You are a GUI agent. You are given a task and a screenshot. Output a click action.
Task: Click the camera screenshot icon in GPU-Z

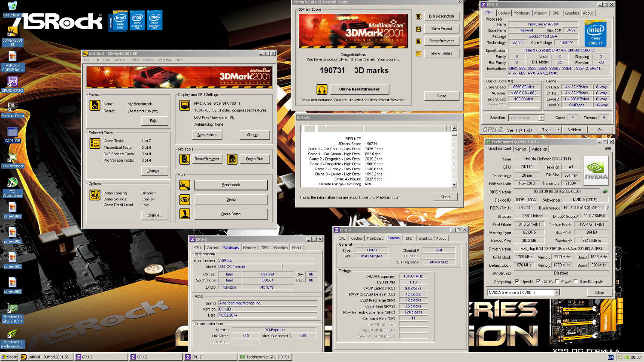pos(608,148)
